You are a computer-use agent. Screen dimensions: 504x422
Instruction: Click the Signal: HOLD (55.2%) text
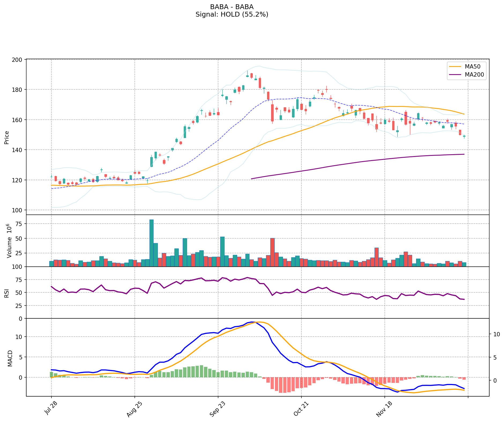pyautogui.click(x=232, y=14)
